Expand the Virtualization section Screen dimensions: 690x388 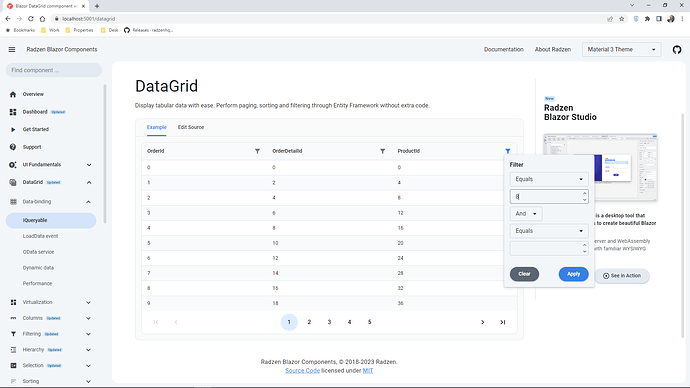[x=88, y=303]
